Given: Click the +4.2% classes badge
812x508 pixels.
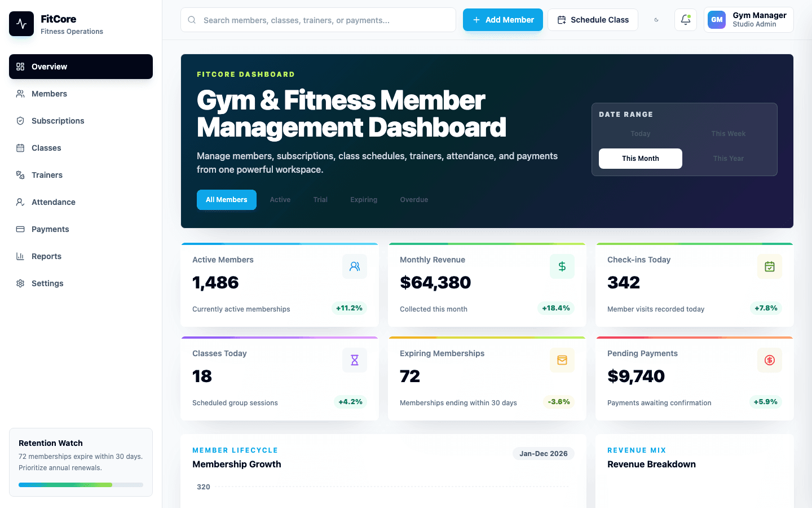Looking at the screenshot, I should (x=350, y=402).
